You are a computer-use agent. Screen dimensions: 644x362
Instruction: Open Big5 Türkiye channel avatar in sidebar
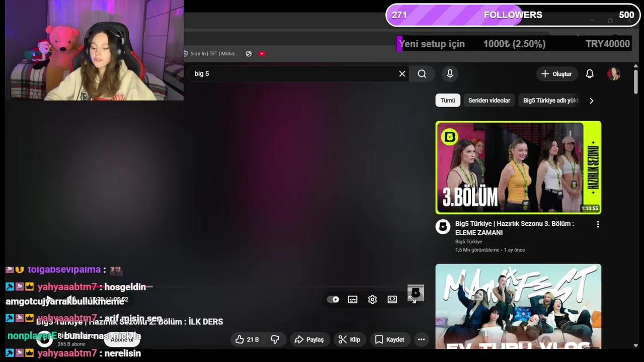point(443,227)
